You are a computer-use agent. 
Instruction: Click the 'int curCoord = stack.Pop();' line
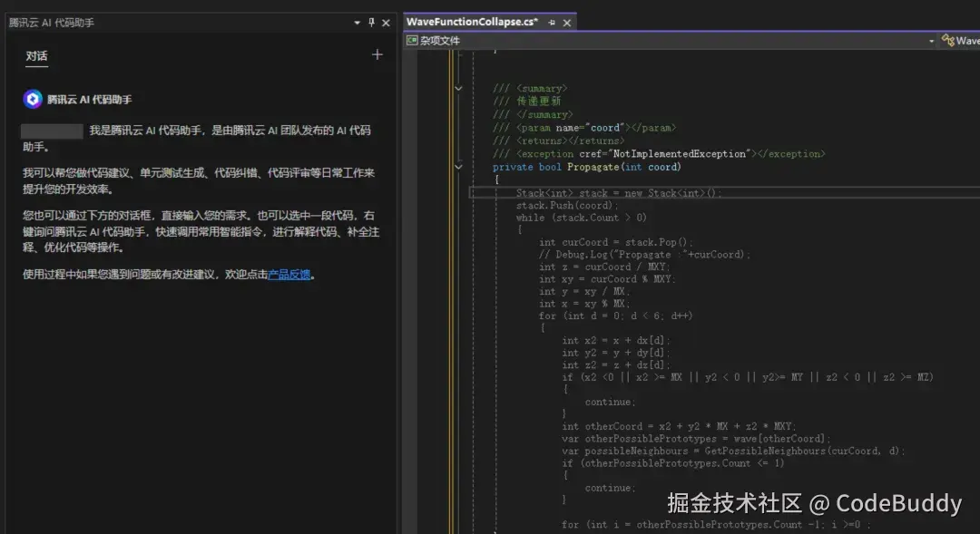[615, 242]
